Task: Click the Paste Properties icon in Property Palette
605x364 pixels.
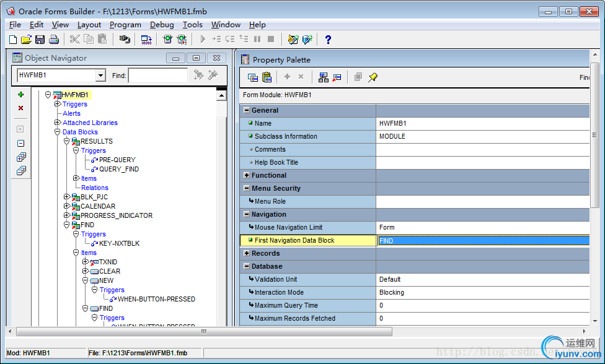Action: (267, 77)
